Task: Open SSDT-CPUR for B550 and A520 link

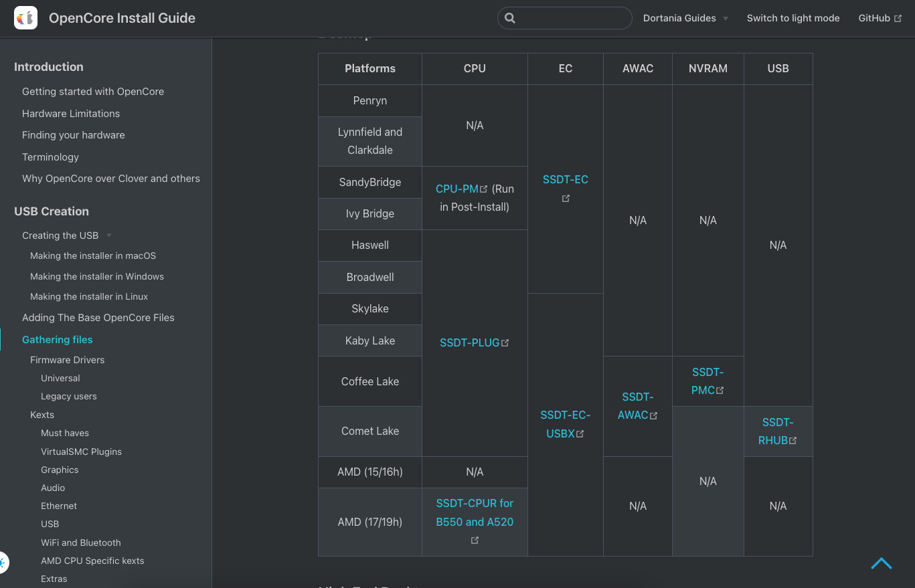Action: pos(475,512)
